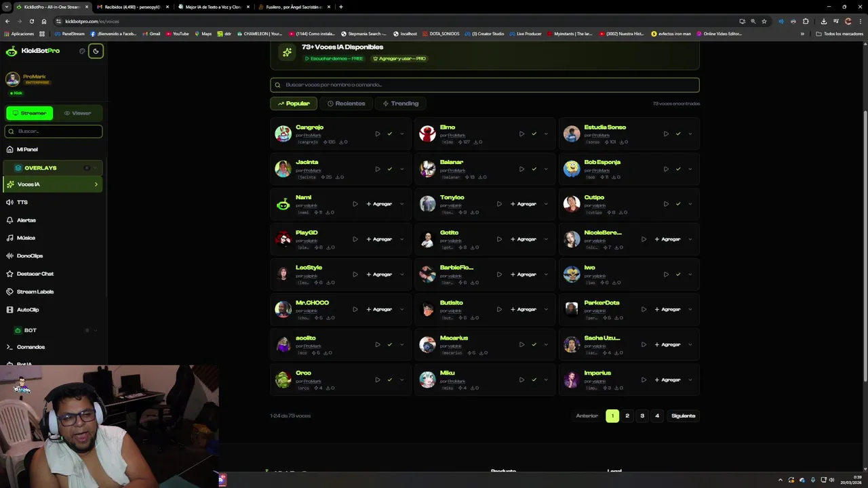Click the KickBotPro logo
This screenshot has width=868, height=488.
[x=33, y=51]
